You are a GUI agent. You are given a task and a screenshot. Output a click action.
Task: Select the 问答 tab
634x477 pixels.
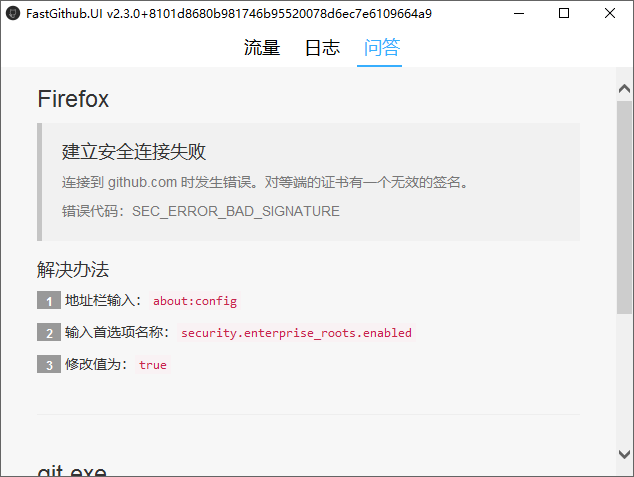click(x=382, y=48)
